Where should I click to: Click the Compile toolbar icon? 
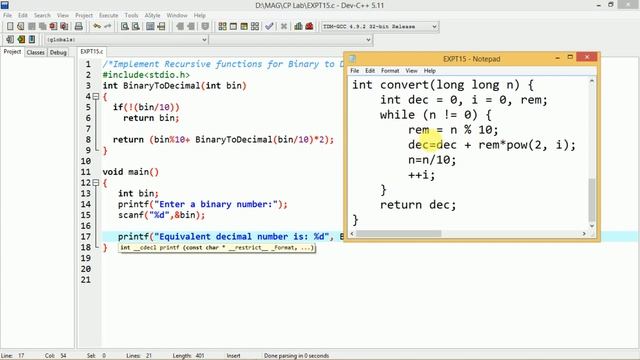click(222, 27)
